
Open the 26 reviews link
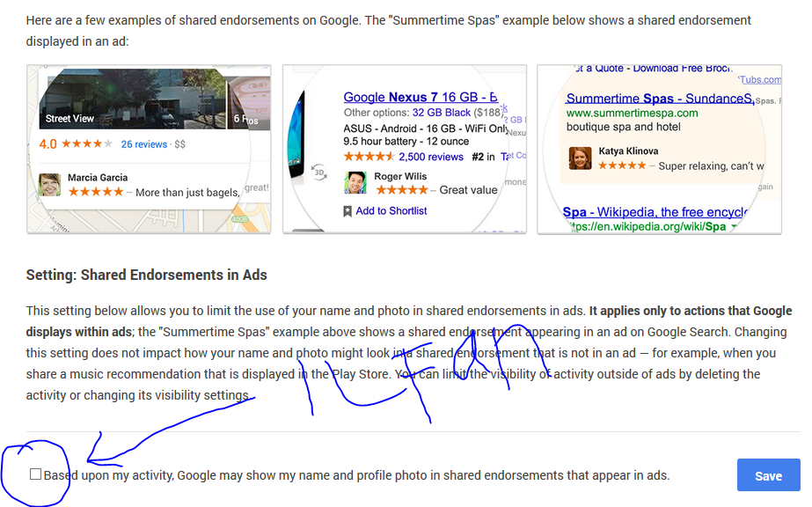point(144,144)
